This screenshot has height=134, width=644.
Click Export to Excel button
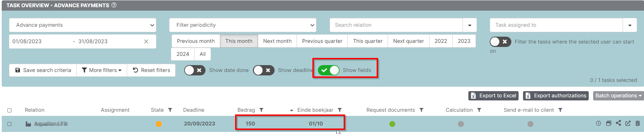494,96
